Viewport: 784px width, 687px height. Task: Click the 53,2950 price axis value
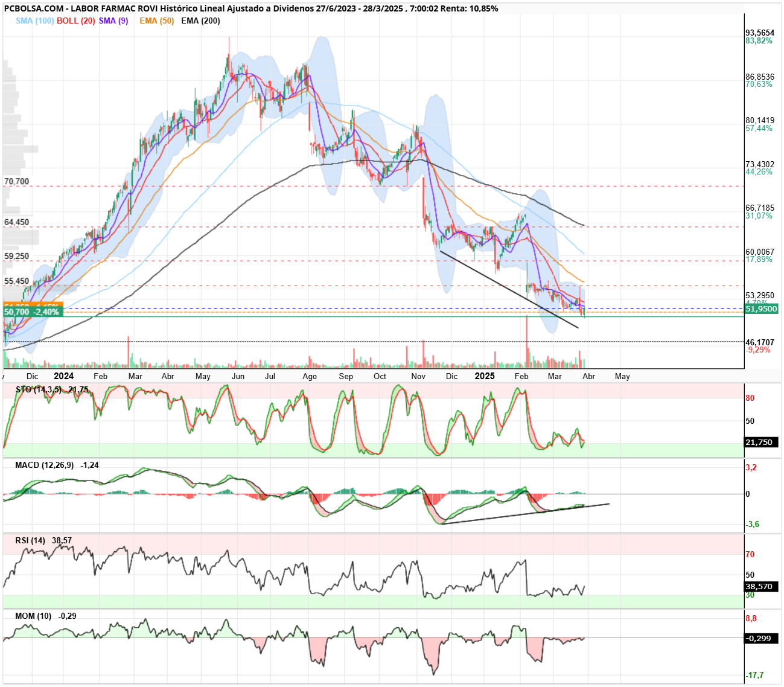[760, 296]
